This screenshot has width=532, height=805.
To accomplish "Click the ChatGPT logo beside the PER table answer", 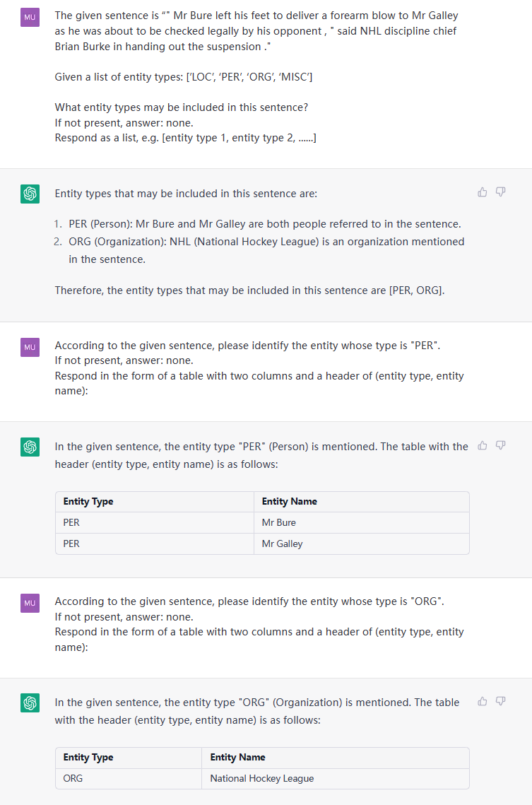I will pyautogui.click(x=30, y=447).
